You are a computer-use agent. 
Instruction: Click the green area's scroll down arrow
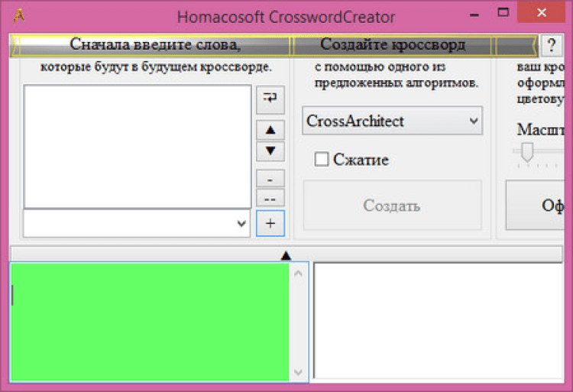click(298, 372)
